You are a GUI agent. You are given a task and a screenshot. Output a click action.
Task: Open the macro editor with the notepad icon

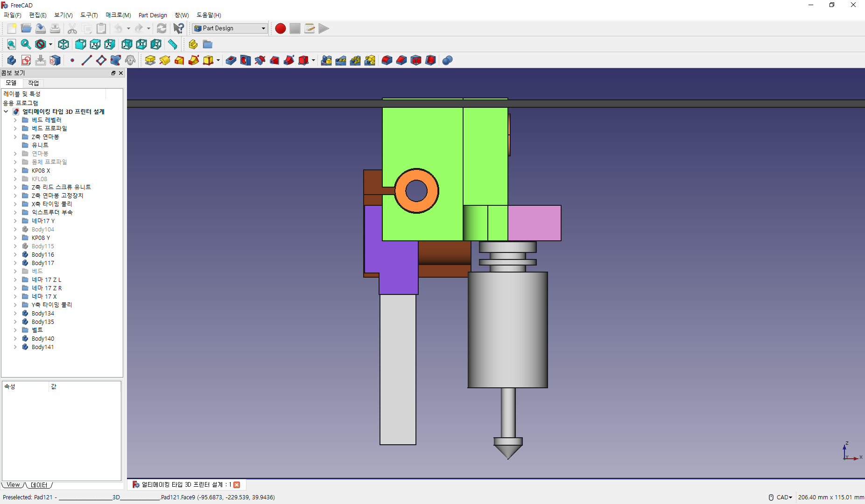pos(309,28)
